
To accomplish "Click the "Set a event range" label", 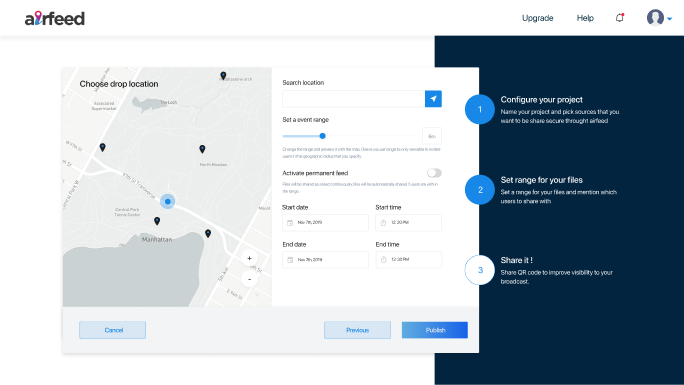I will click(x=305, y=120).
